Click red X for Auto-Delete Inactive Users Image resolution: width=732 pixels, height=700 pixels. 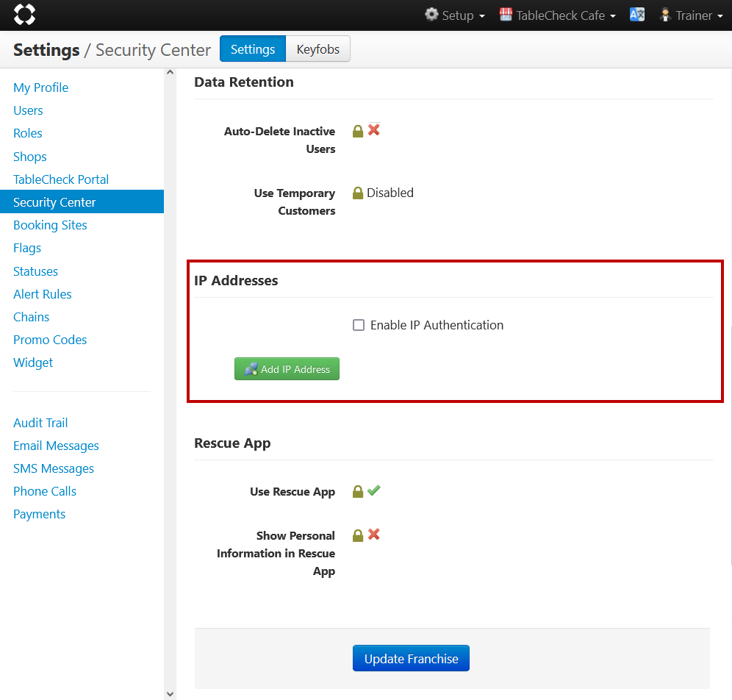point(373,130)
